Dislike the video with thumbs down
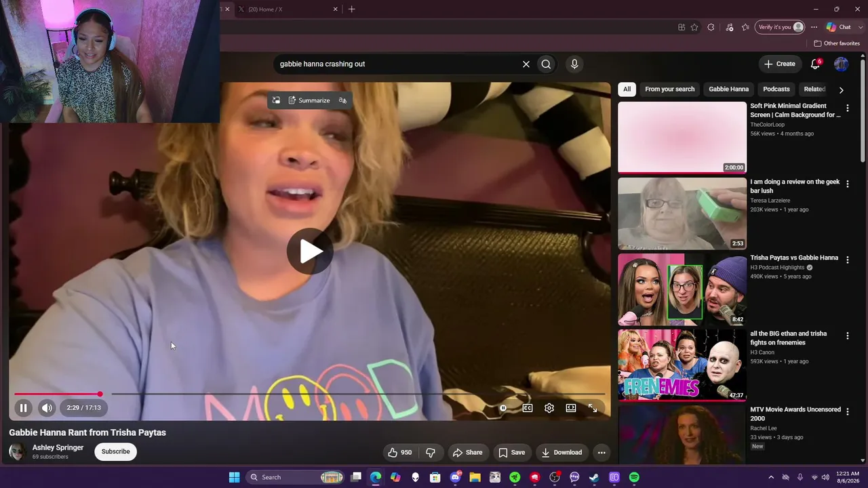868x488 pixels. (x=430, y=453)
